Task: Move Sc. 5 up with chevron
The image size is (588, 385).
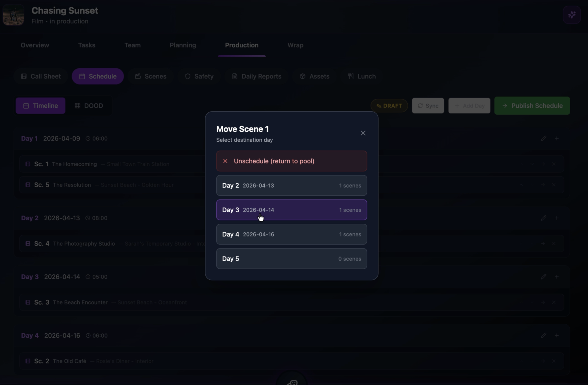Action: (x=521, y=185)
